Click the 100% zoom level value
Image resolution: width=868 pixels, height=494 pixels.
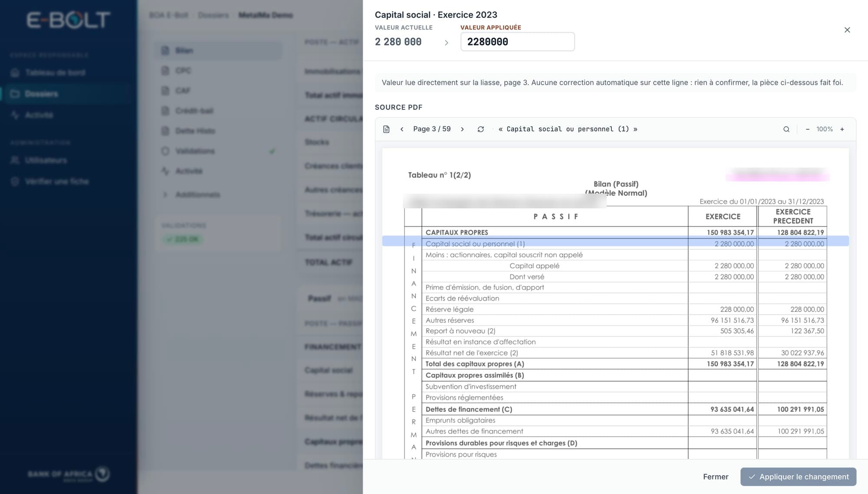(x=824, y=129)
